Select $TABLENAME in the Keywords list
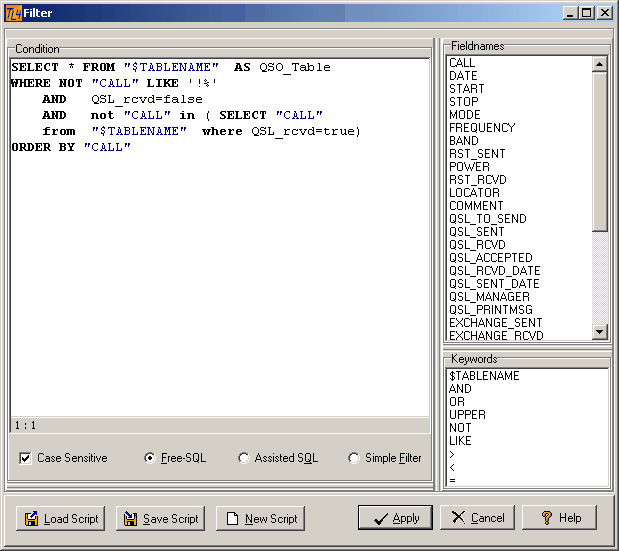Screen dimensions: 619x551 484,376
